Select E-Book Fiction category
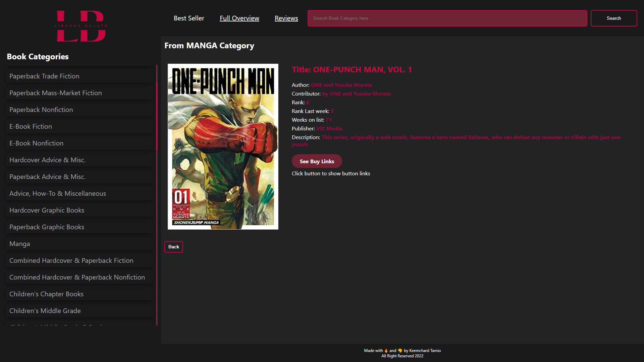644x362 pixels. tap(79, 126)
